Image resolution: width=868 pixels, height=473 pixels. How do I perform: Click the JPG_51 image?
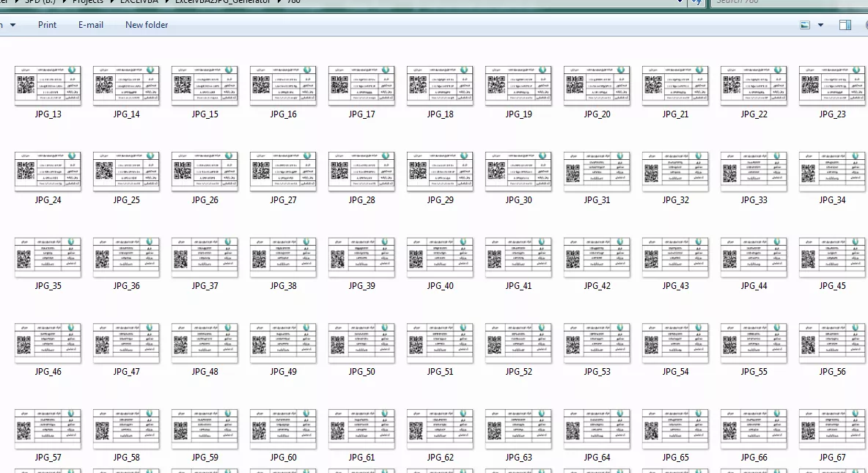click(440, 343)
